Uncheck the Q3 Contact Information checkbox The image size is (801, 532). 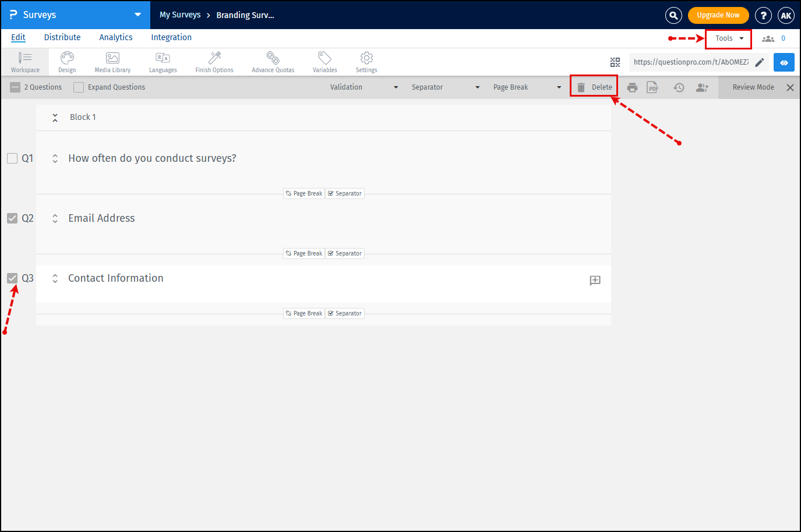pos(12,278)
